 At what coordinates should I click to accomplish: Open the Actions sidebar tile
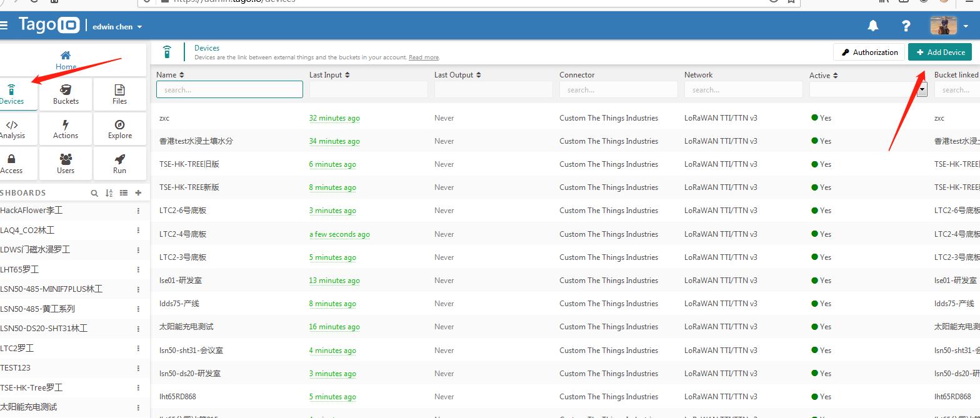(66, 129)
